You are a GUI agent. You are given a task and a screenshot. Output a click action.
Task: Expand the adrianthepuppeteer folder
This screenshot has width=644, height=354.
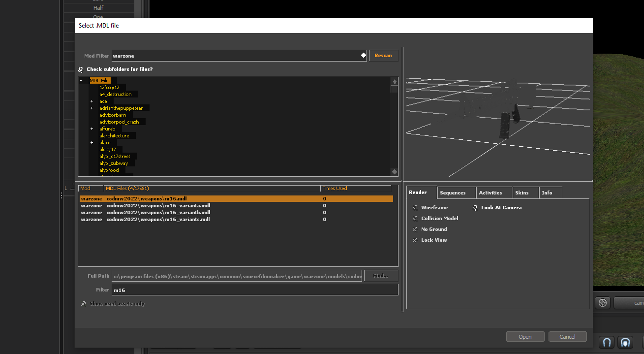coord(92,108)
